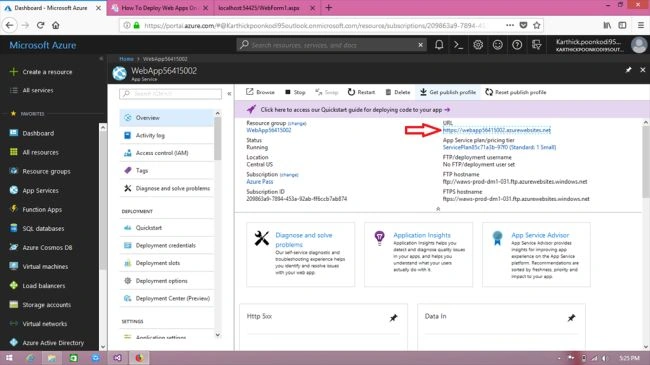Click the Search resources, services box
The width and height of the screenshot is (650, 365).
pos(330,45)
